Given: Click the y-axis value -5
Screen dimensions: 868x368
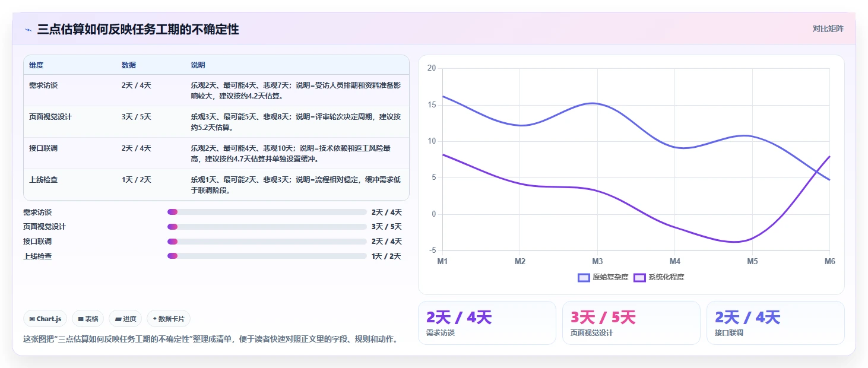Looking at the screenshot, I should pyautogui.click(x=432, y=250).
